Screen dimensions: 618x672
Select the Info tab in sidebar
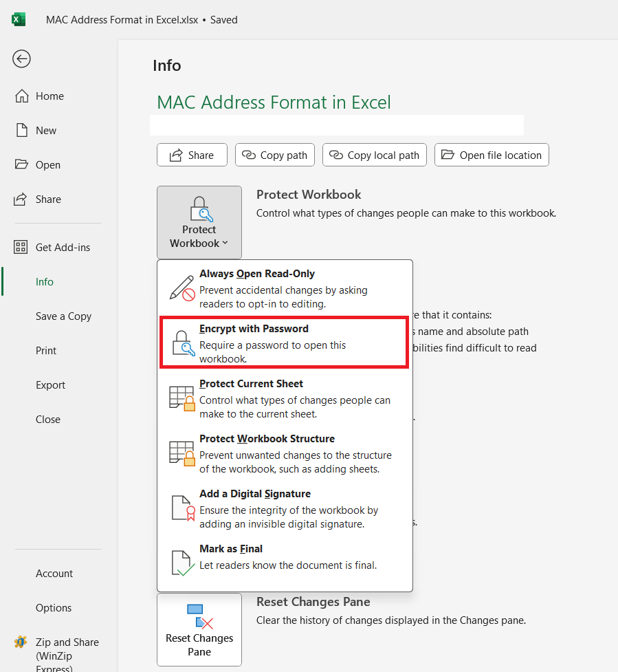pyautogui.click(x=45, y=281)
